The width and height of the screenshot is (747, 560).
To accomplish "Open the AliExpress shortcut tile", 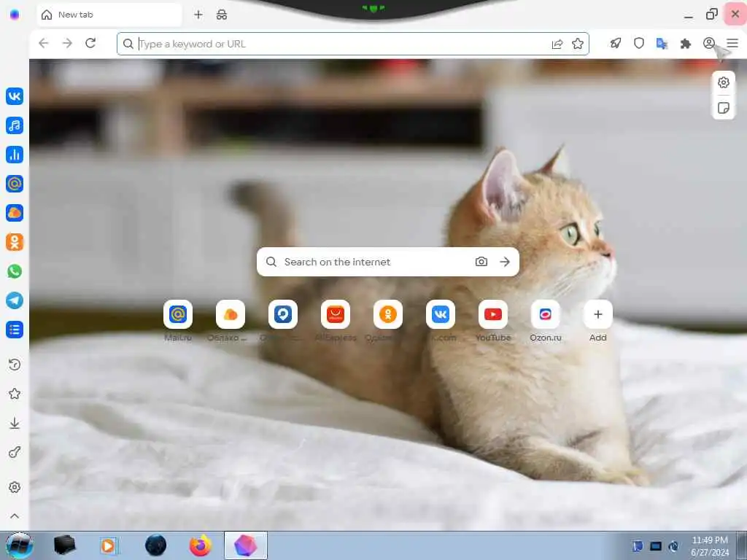I will (336, 314).
